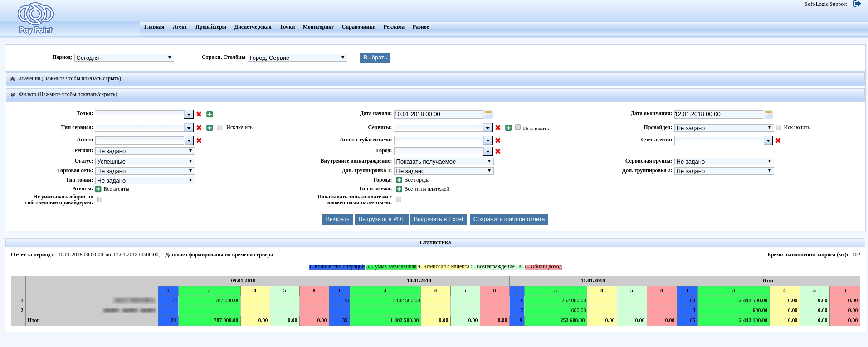
Task: Log out using the exit icon
Action: click(x=857, y=4)
